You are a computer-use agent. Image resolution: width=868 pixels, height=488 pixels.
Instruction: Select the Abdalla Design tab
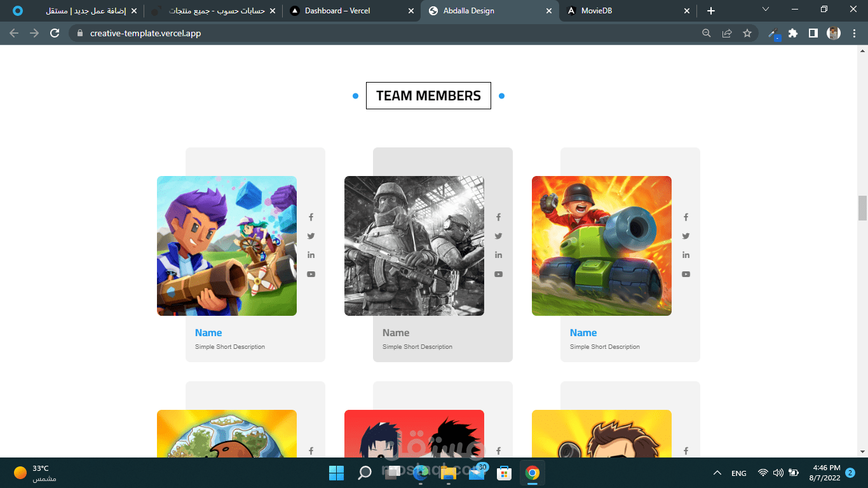489,11
